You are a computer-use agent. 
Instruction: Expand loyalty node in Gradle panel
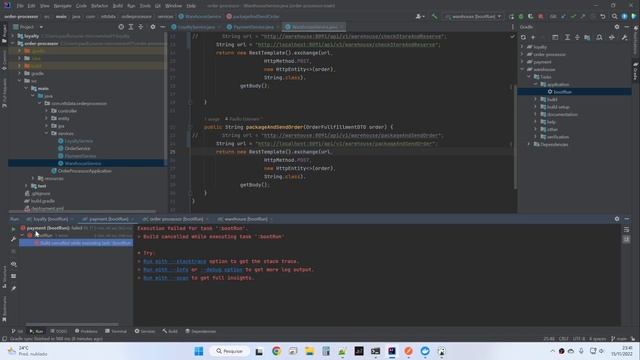[522, 47]
